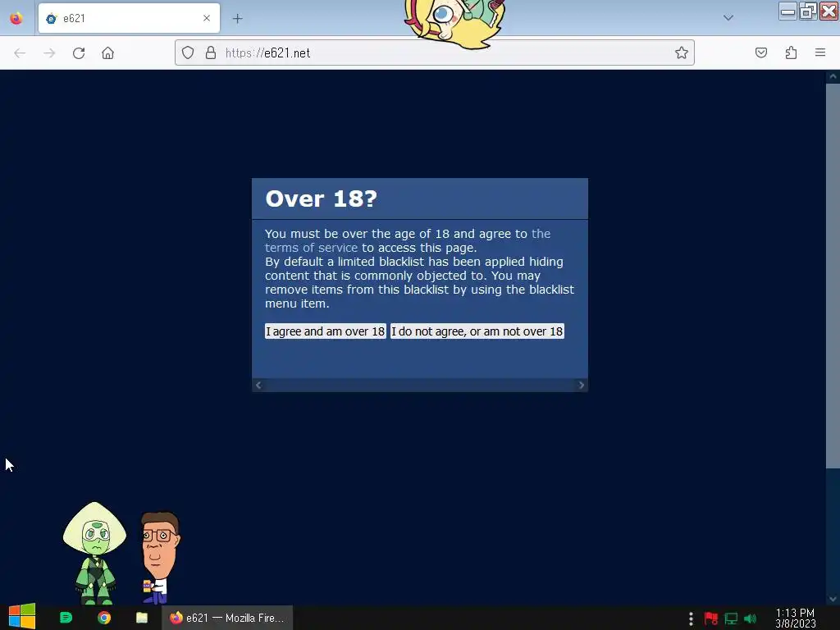Open network monitor tray icon
The image size is (840, 630).
(x=731, y=619)
